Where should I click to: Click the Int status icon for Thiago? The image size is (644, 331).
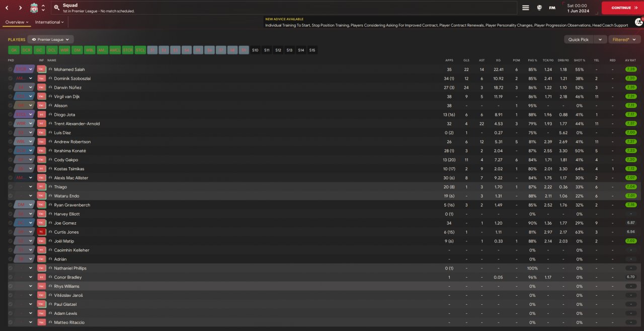(42, 187)
